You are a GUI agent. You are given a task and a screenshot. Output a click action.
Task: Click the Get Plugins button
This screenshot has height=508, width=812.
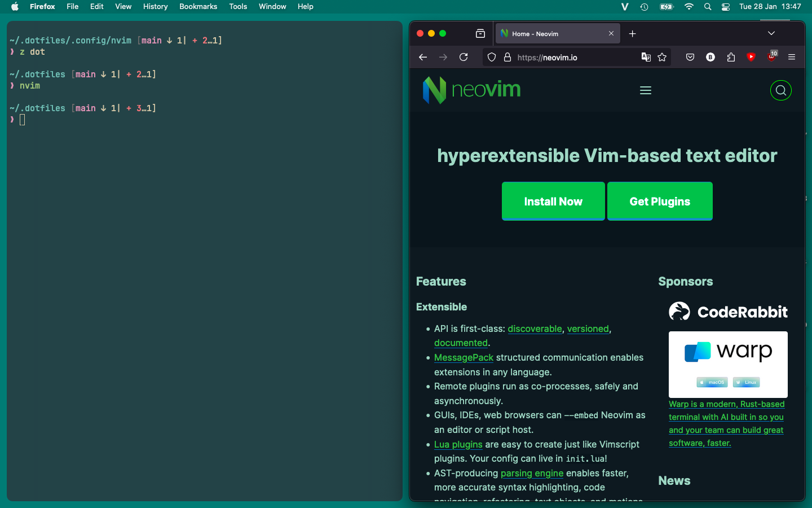(x=660, y=201)
